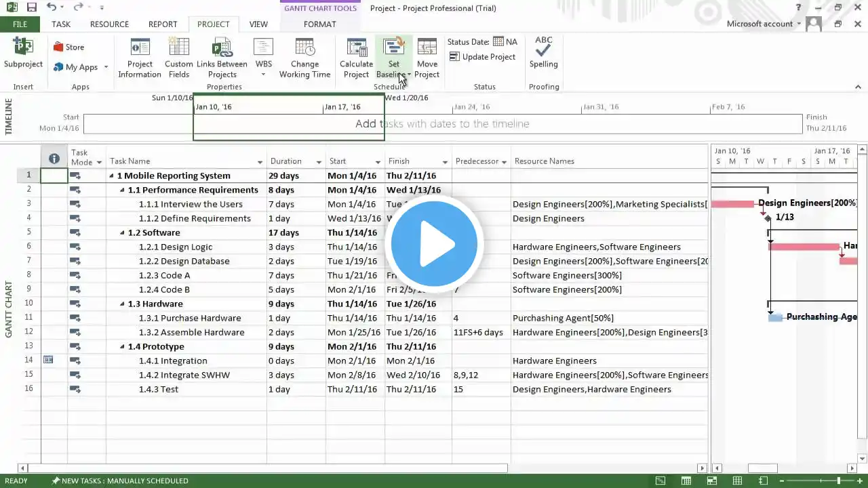Open Custom Fields

178,58
